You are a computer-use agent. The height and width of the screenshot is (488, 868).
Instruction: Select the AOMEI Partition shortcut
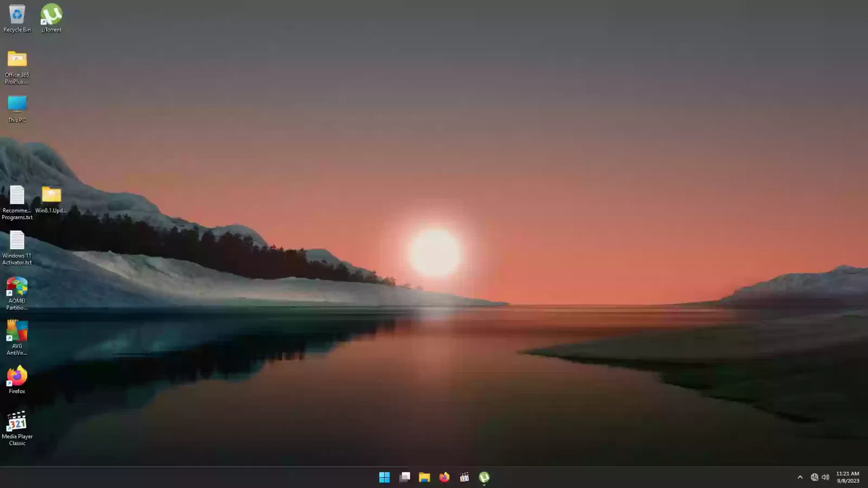tap(17, 293)
